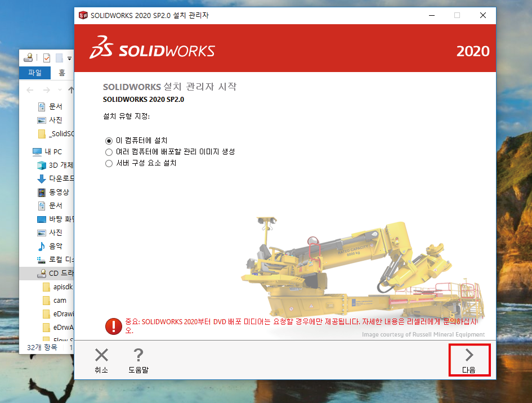Select 다운로드 in Explorer sidebar
532x403 pixels.
tap(55, 178)
